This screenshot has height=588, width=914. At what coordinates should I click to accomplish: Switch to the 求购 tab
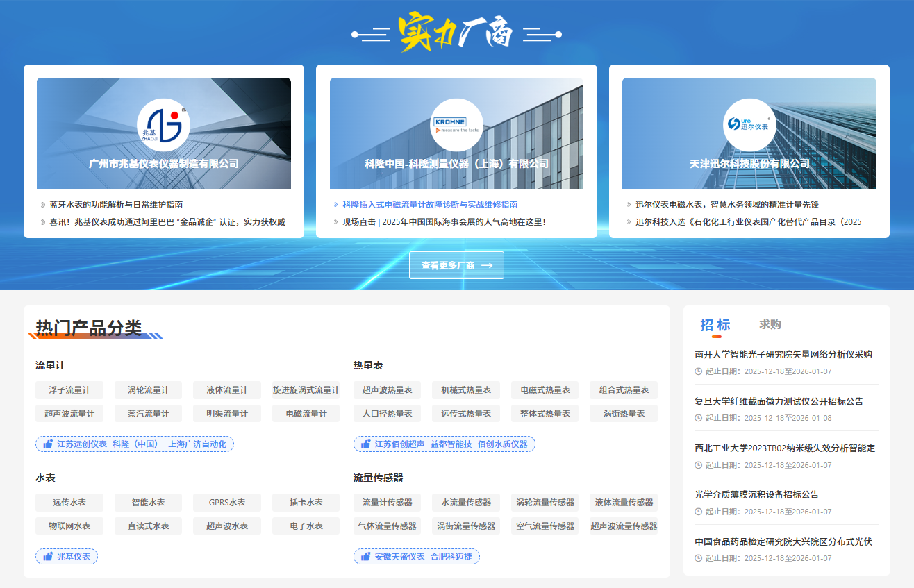coord(770,324)
